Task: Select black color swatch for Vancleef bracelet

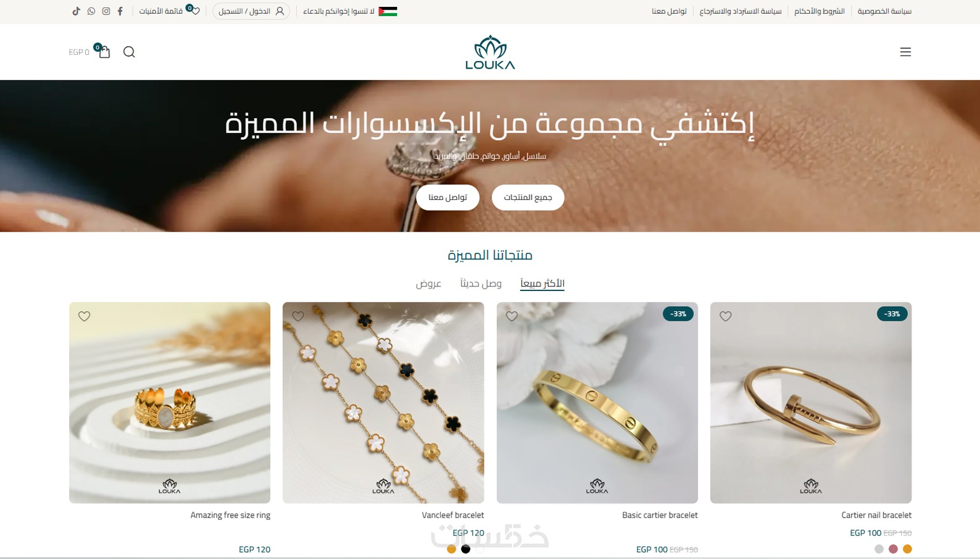Action: (466, 549)
